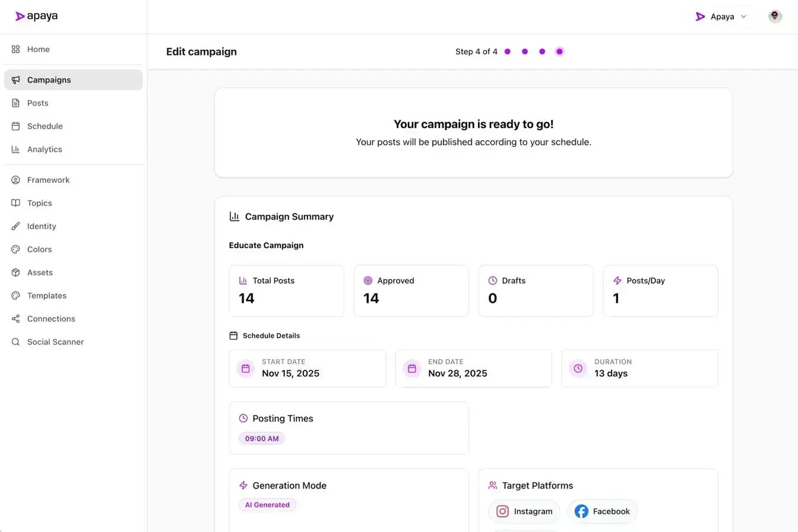Expand the Apaya workspace dropdown

pos(721,17)
